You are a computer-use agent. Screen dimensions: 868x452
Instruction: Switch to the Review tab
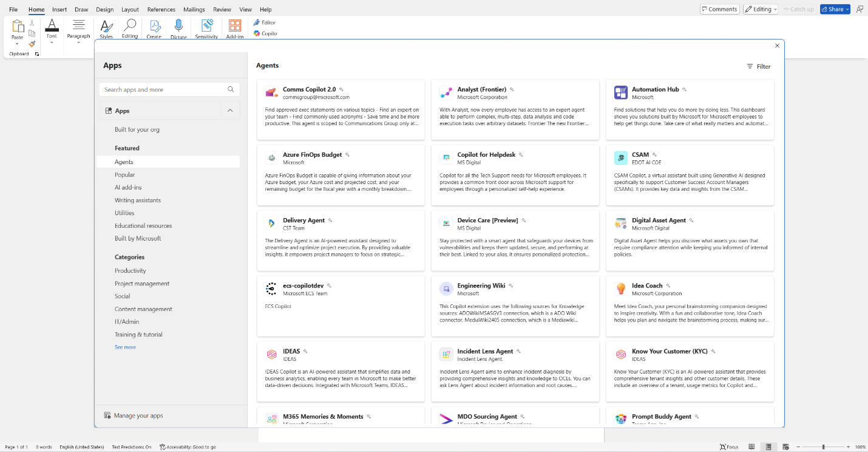[222, 10]
